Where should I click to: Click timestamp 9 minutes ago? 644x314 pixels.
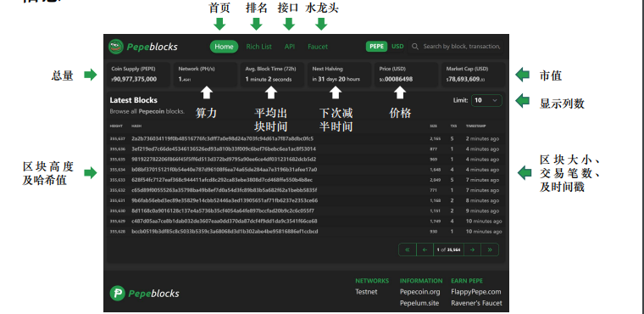pyautogui.click(x=482, y=210)
